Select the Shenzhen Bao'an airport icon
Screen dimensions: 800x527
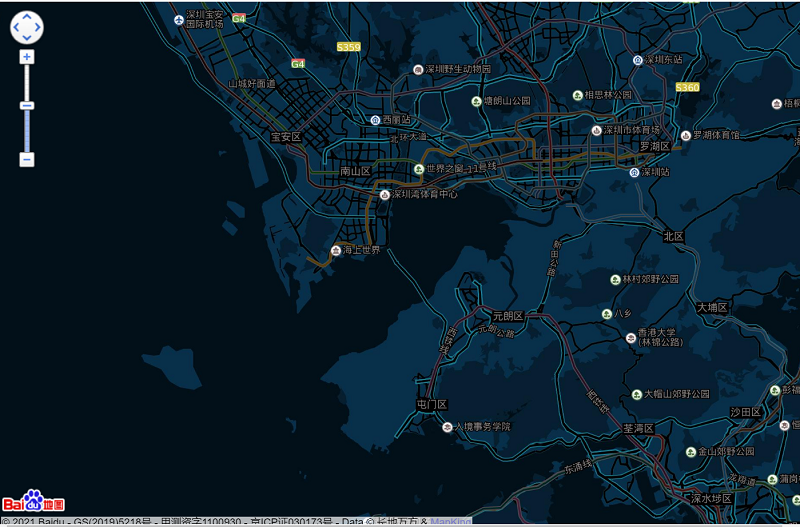click(x=178, y=18)
